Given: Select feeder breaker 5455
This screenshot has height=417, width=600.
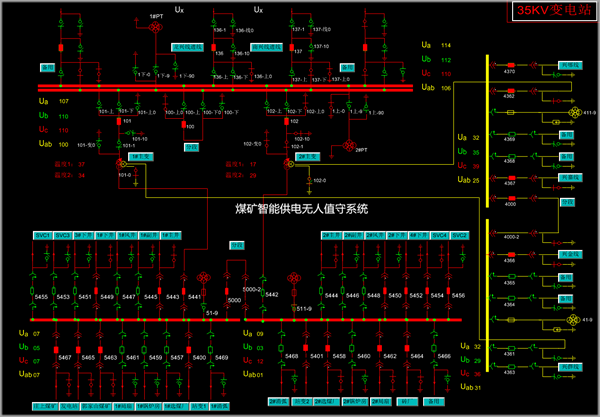Looking at the screenshot, I should (33, 291).
